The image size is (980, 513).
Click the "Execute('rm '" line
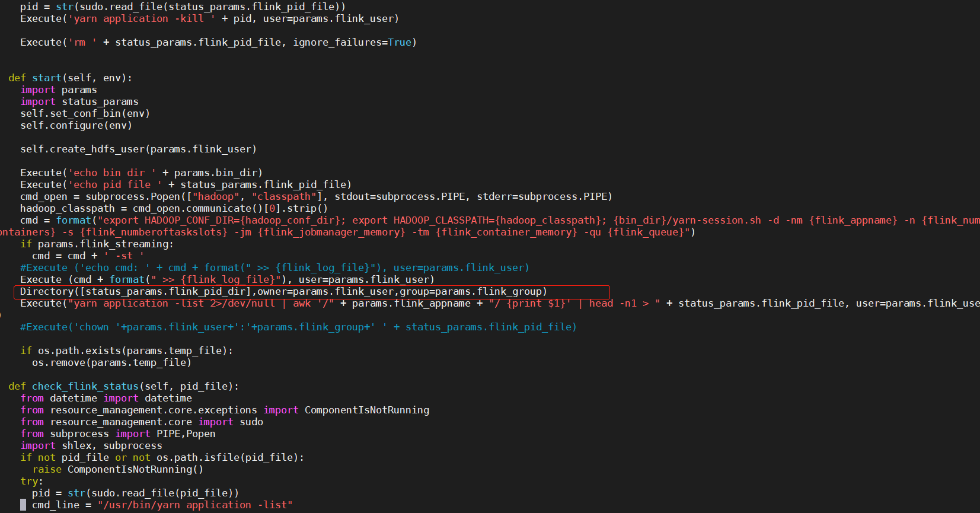click(x=218, y=42)
